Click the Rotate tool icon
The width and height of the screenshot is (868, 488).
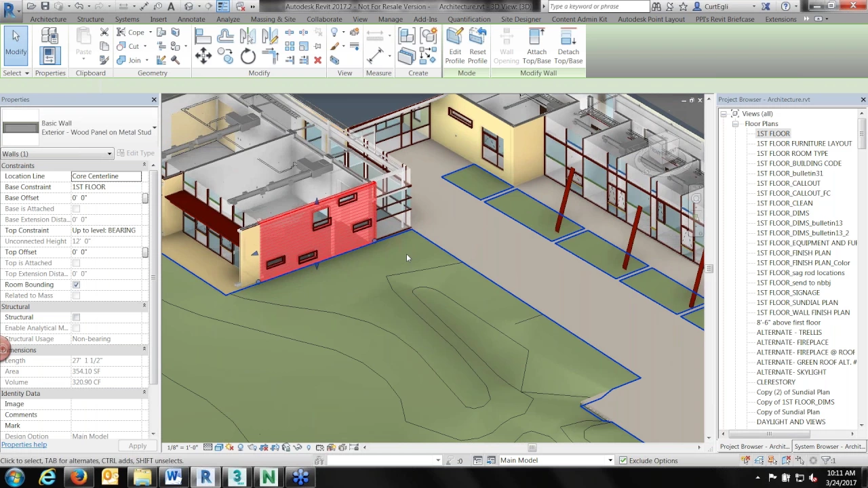248,57
